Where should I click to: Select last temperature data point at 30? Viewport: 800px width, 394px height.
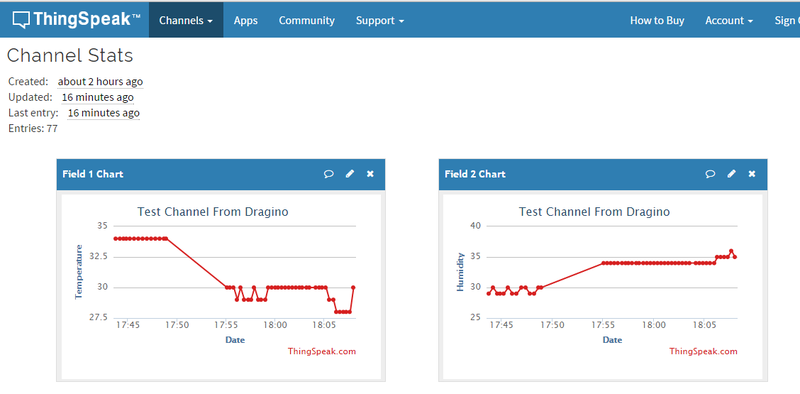pos(353,287)
